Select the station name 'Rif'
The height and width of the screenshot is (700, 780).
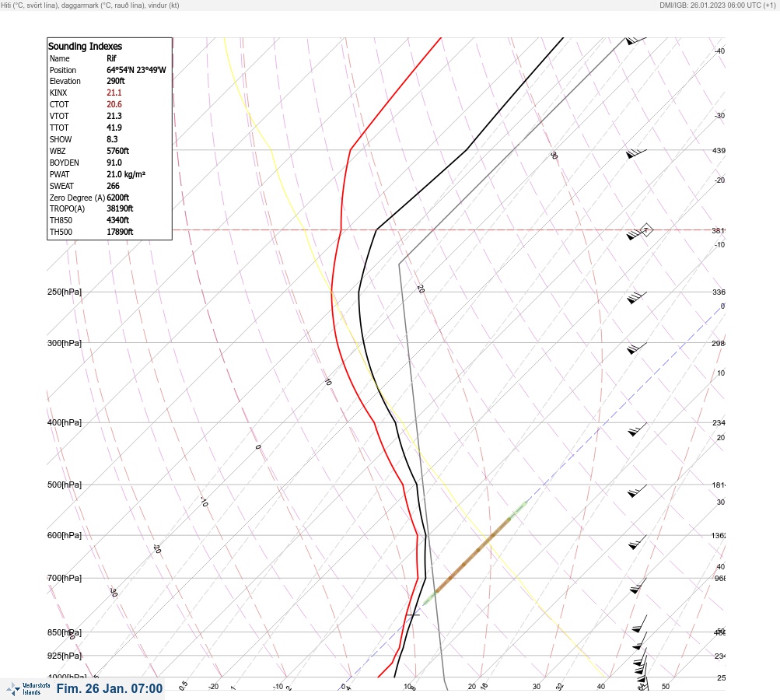111,58
